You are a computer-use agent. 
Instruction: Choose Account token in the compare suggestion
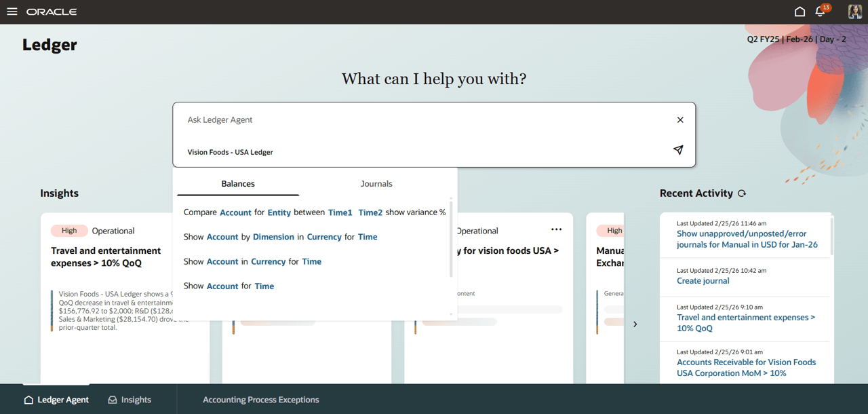pyautogui.click(x=235, y=212)
